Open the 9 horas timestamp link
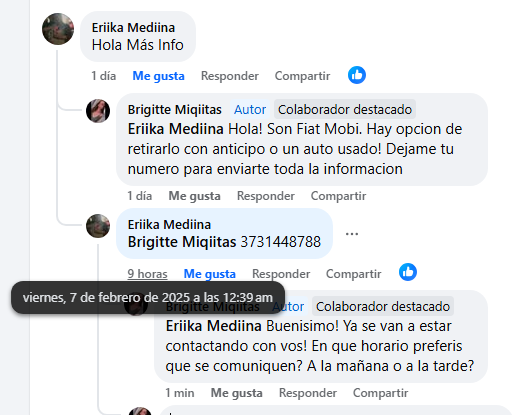The height and width of the screenshot is (415, 518). [x=147, y=274]
